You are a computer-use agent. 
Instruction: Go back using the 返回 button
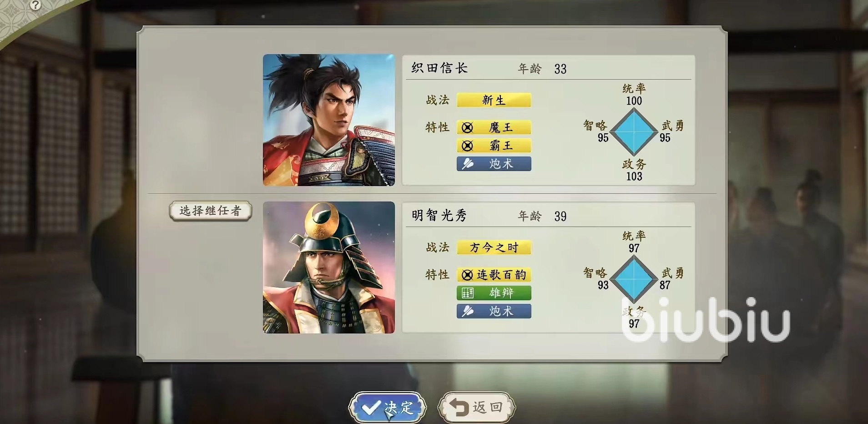click(x=476, y=407)
